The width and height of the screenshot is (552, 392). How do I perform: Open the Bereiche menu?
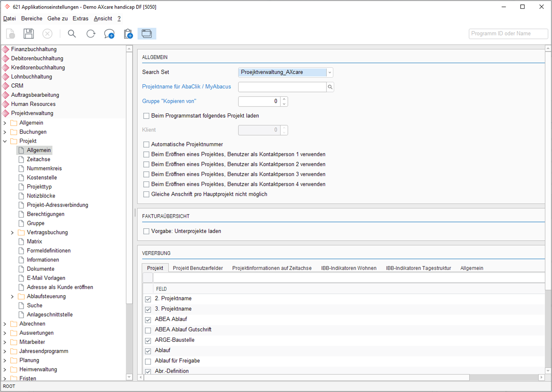click(32, 18)
